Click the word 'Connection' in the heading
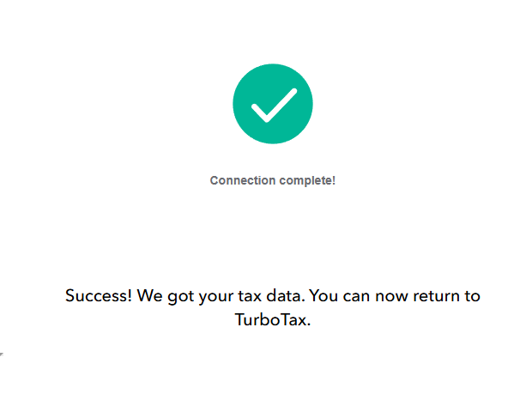Screen dimensions: 532x400 coord(243,180)
